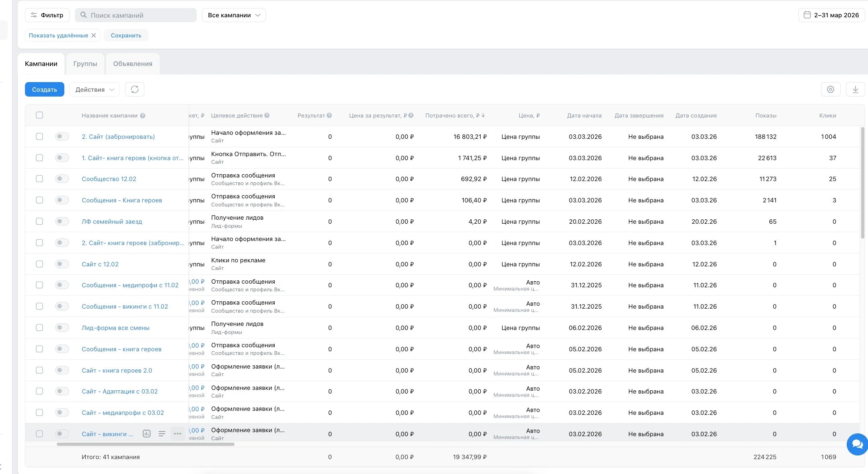
Task: Open campaign link Сайт с 12.02
Action: 100,264
